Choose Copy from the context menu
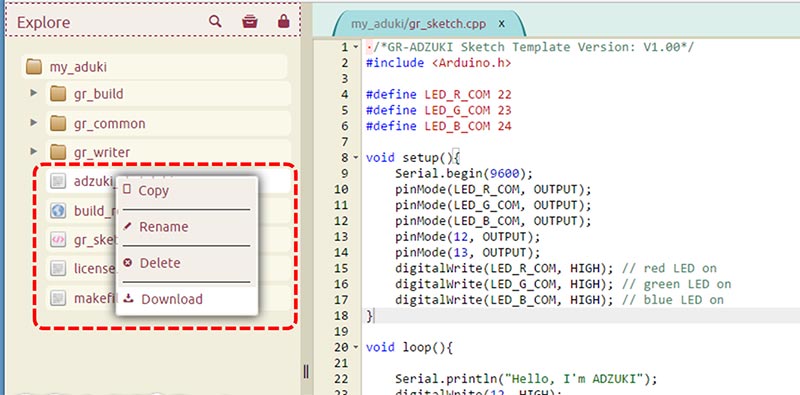 tap(187, 191)
